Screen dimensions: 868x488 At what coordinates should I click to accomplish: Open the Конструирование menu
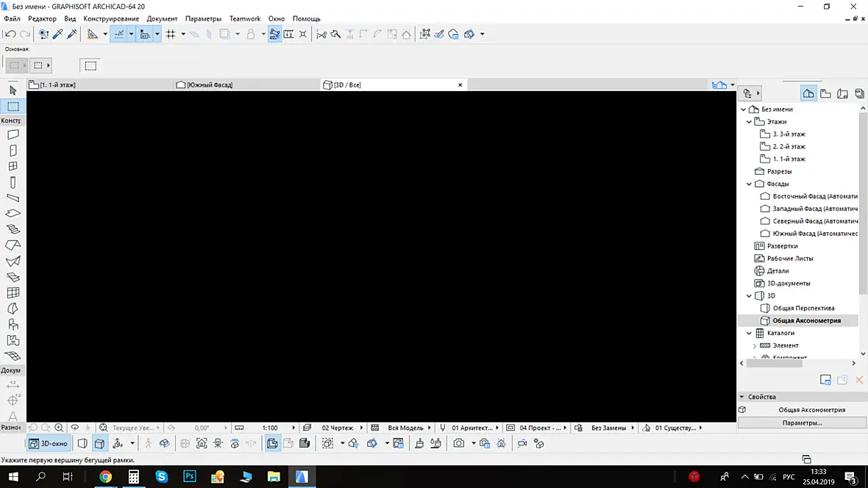[111, 19]
